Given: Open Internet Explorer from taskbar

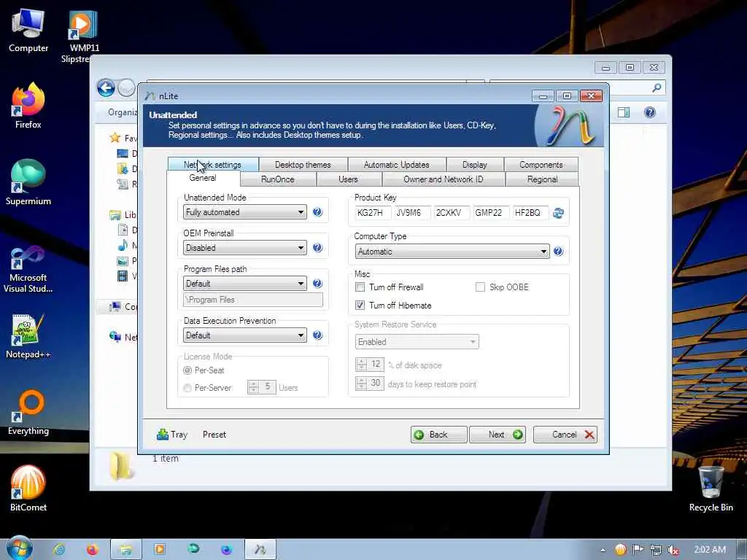Looking at the screenshot, I should (60, 549).
